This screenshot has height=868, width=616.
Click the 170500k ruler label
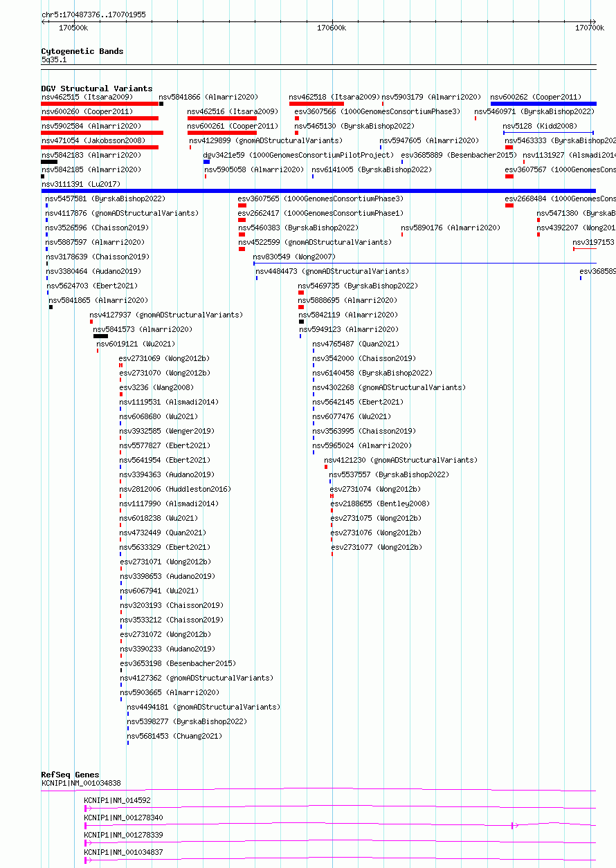tap(73, 28)
